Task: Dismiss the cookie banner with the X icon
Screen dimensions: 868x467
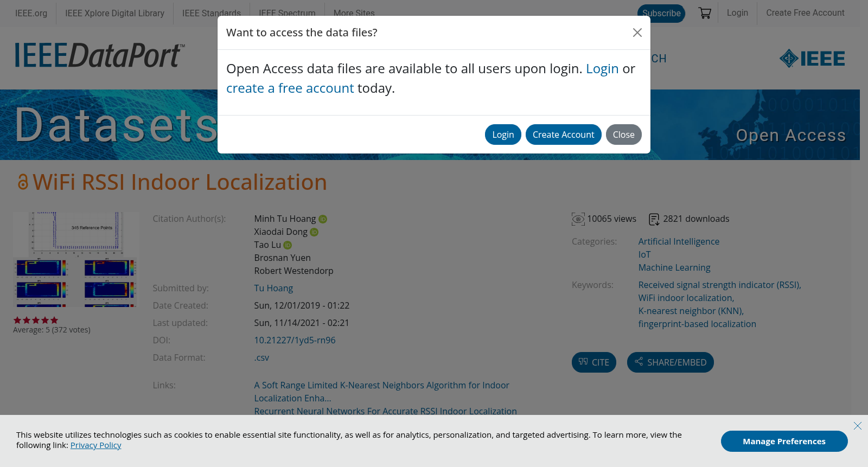Action: [x=858, y=426]
